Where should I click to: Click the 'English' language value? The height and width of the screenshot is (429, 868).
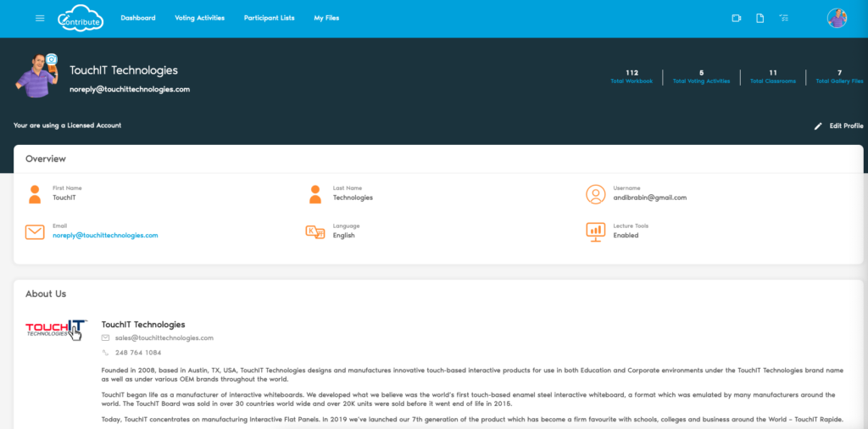tap(344, 235)
